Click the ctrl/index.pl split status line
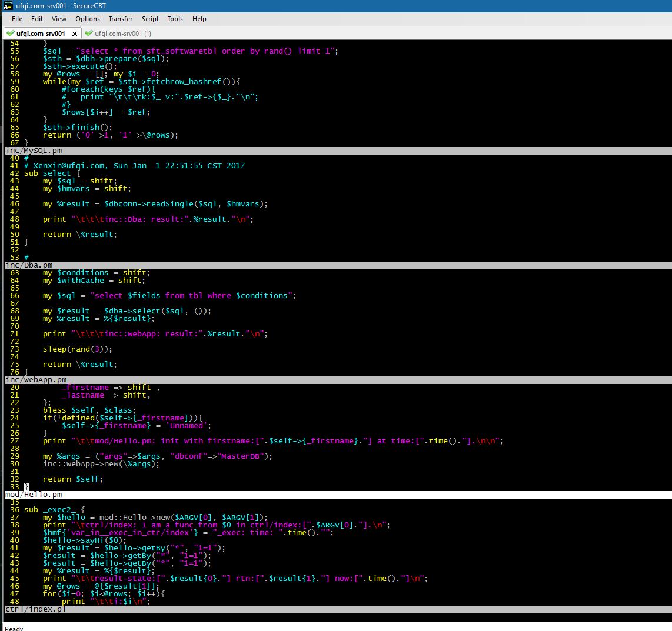Screen dimensions: 672x631 click(35, 609)
